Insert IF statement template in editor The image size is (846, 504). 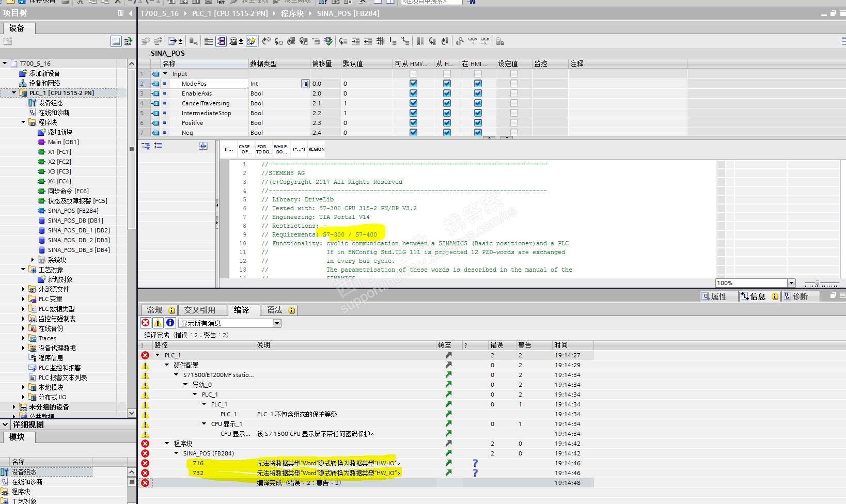[x=229, y=149]
